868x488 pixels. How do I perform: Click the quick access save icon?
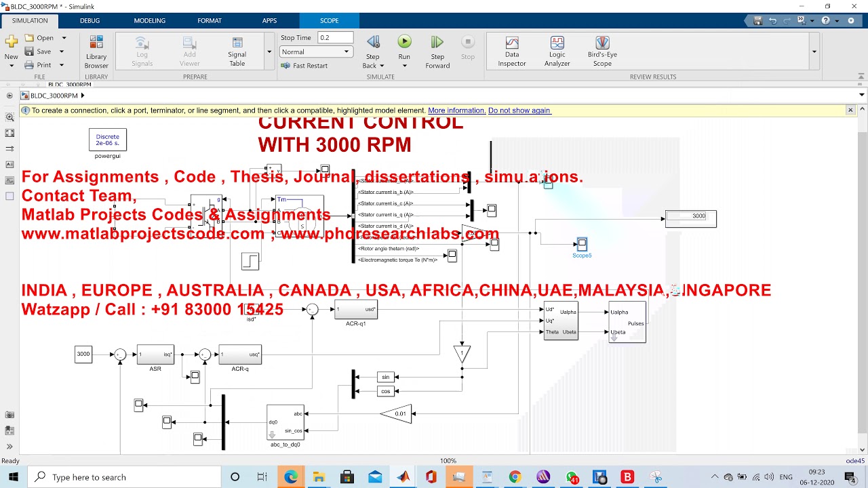pyautogui.click(x=757, y=21)
